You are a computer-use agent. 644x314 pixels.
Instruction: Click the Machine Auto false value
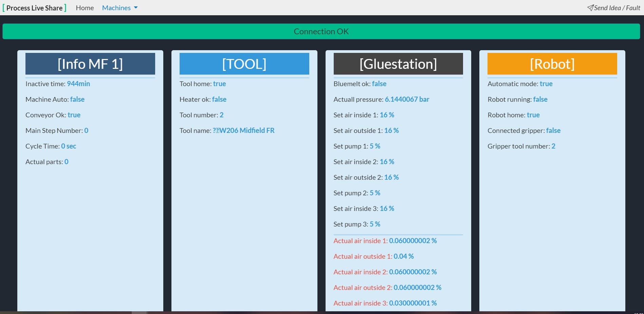77,99
